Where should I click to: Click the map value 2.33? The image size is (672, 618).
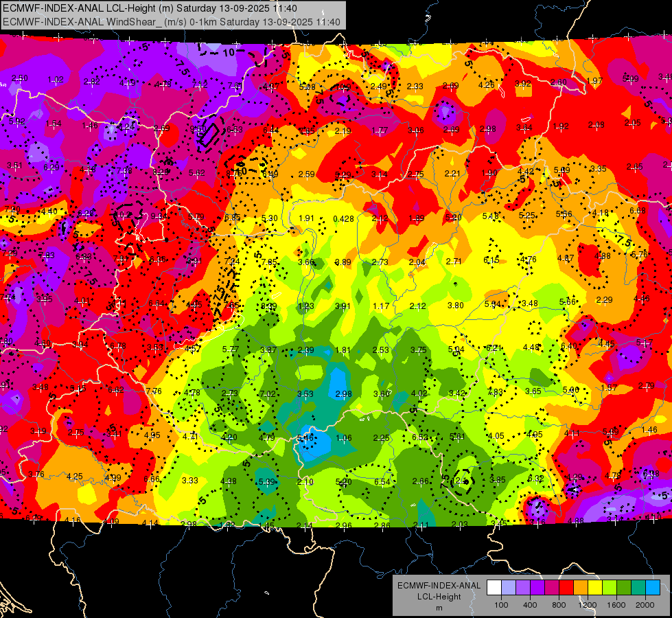(x=415, y=87)
